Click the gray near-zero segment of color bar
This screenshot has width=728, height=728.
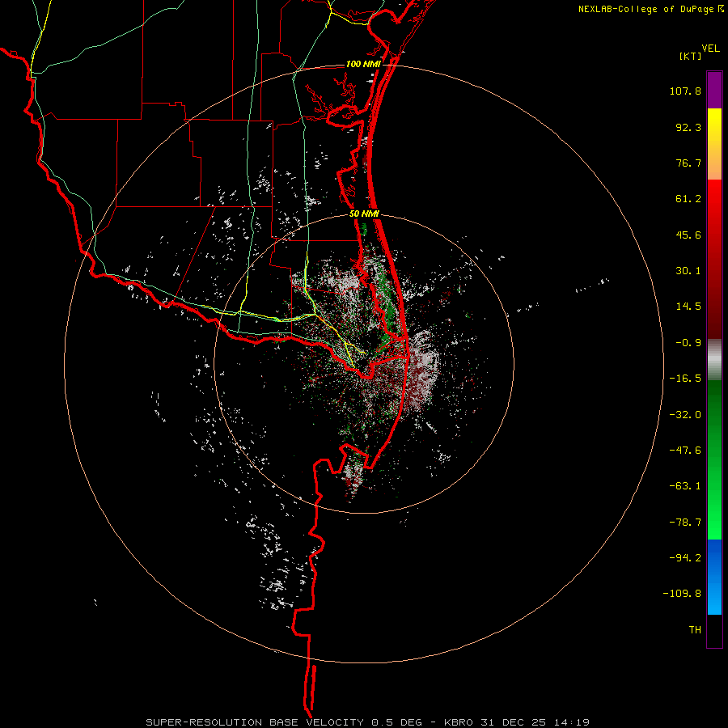coord(714,358)
